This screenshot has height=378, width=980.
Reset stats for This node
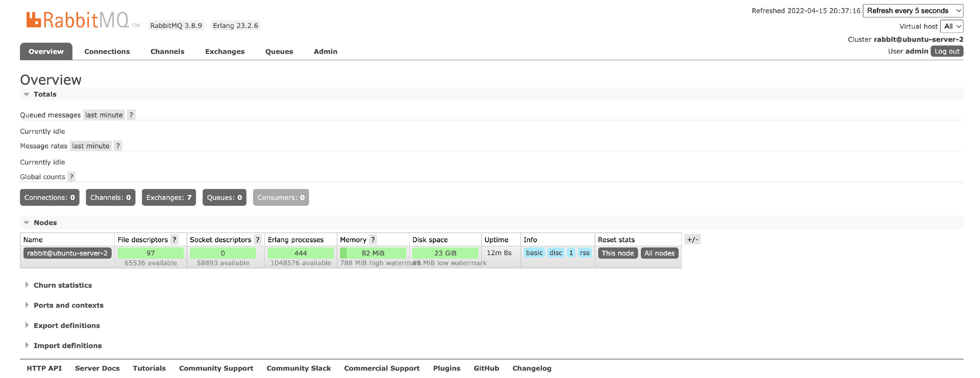coord(617,253)
